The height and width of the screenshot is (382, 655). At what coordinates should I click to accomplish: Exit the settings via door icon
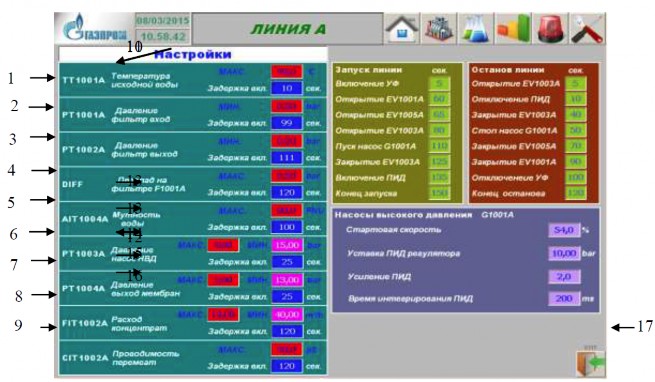[591, 363]
